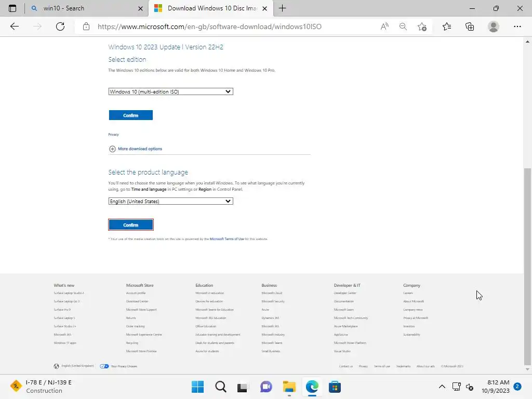Refresh the current page
532x399 pixels.
click(x=60, y=26)
